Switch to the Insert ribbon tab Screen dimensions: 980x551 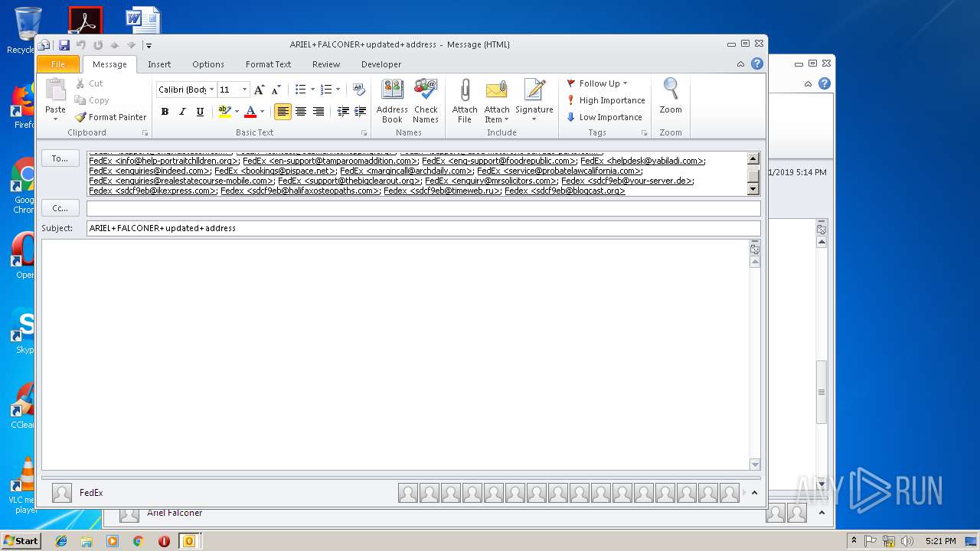click(x=159, y=64)
